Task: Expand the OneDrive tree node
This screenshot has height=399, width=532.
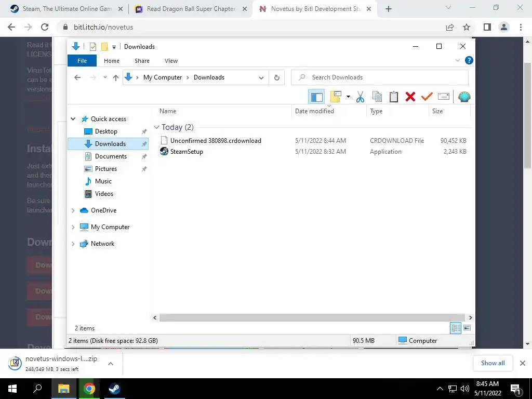Action: click(73, 210)
